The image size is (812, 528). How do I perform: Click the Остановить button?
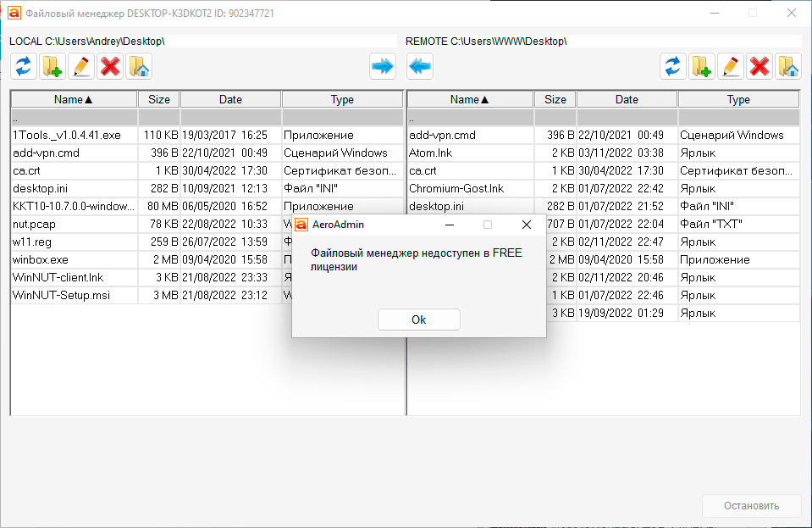pyautogui.click(x=751, y=506)
